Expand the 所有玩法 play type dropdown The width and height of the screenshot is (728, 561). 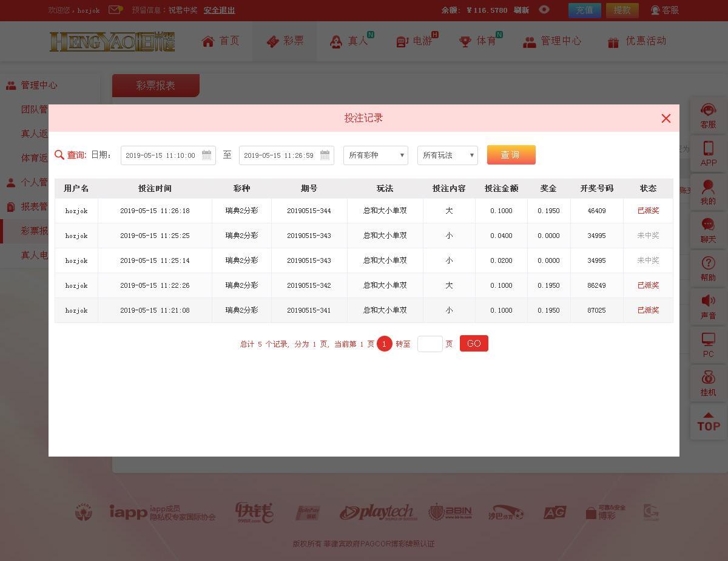click(x=448, y=155)
